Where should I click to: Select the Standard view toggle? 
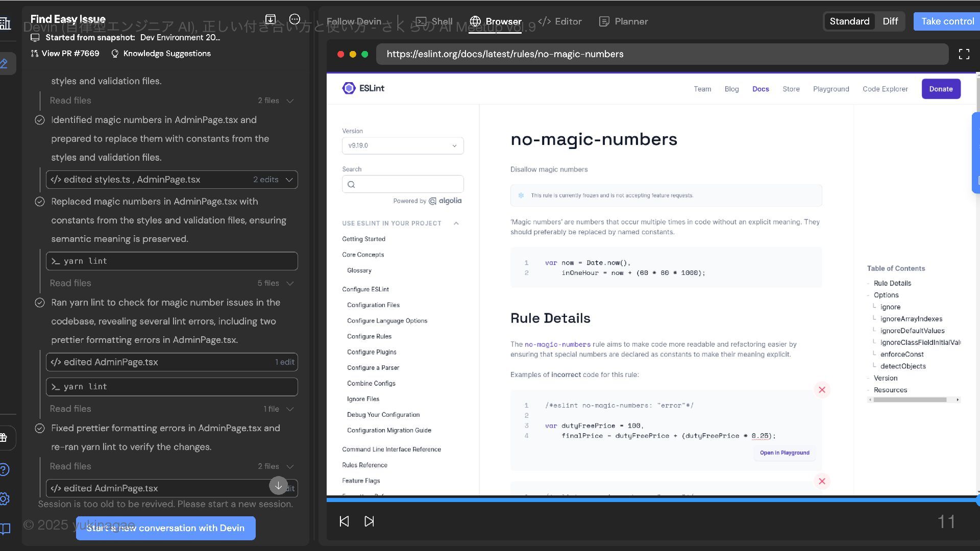[x=849, y=21]
